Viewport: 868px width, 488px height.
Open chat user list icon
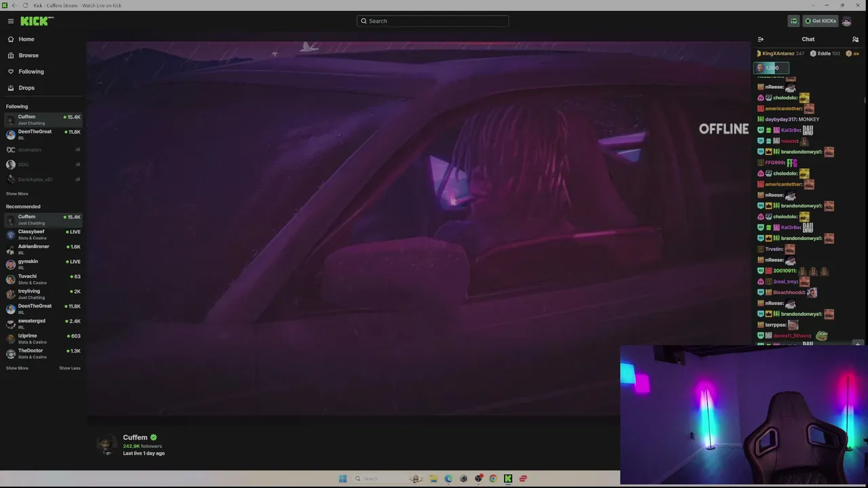click(855, 39)
